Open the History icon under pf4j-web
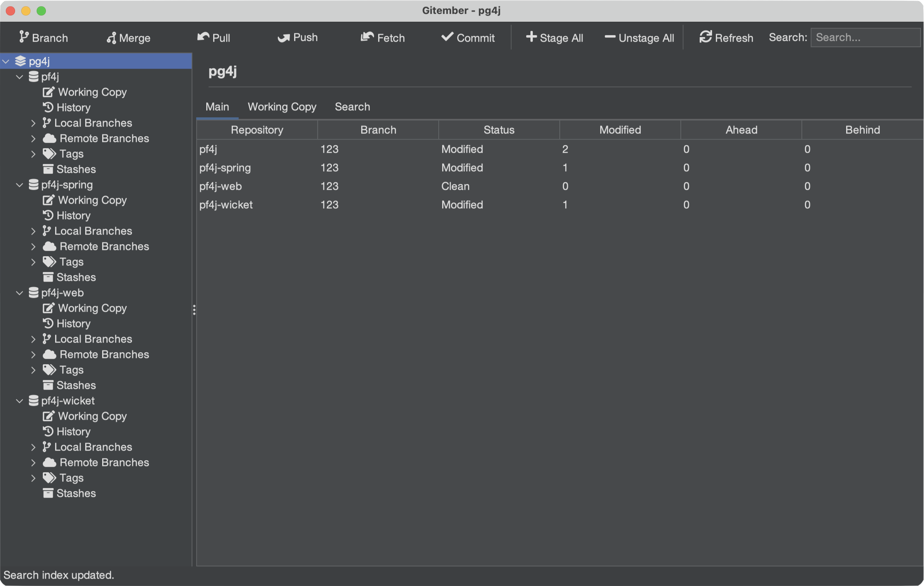This screenshot has width=924, height=586. click(x=48, y=323)
